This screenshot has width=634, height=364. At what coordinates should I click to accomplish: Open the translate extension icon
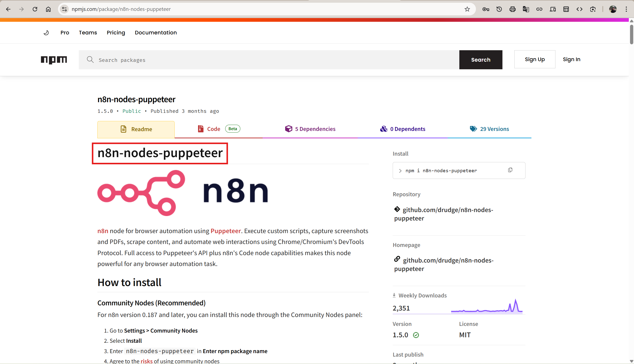[526, 9]
